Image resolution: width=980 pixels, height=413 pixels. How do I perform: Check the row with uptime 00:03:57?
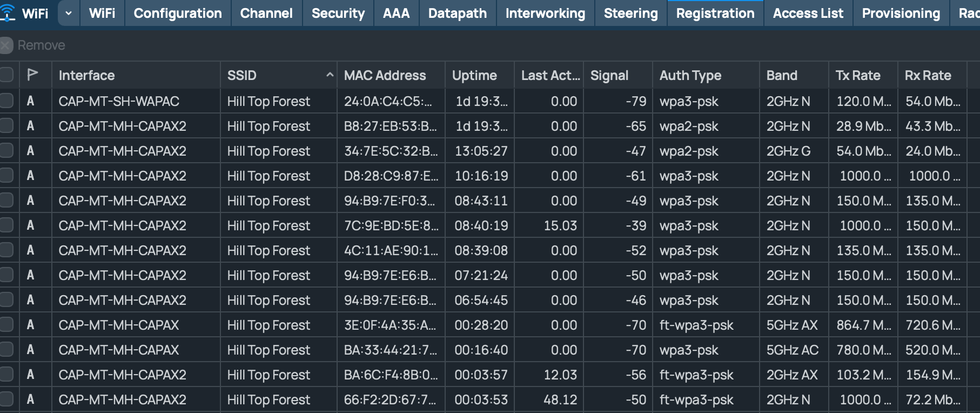6,374
